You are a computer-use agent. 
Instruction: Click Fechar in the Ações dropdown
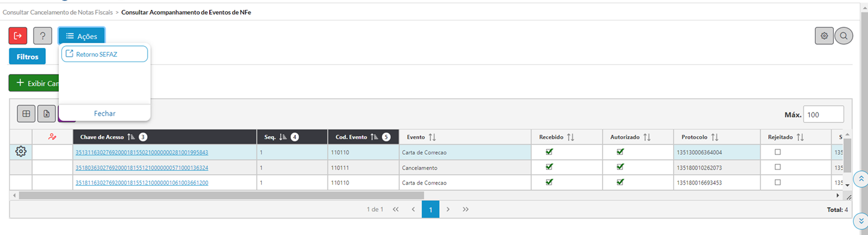pos(105,113)
